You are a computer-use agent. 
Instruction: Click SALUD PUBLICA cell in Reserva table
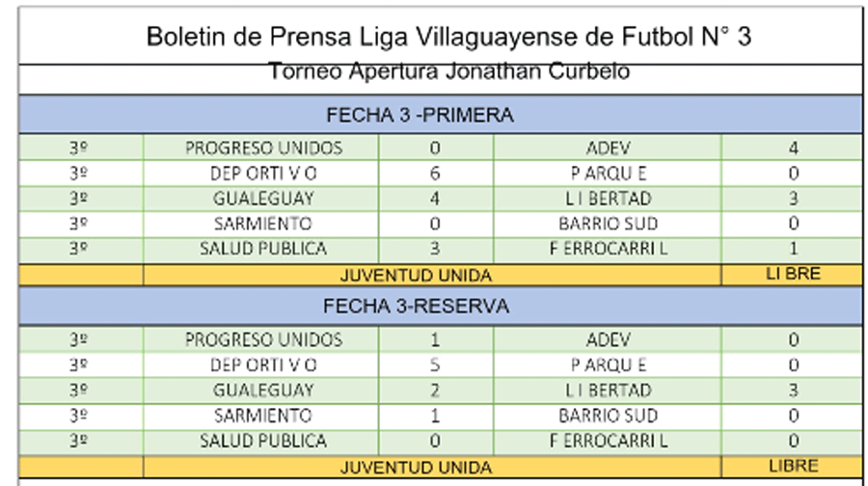[x=263, y=441]
